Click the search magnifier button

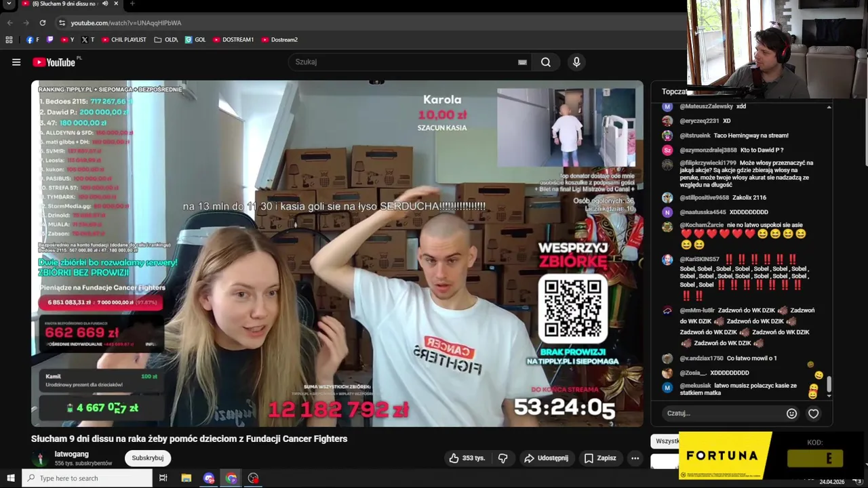(x=546, y=62)
